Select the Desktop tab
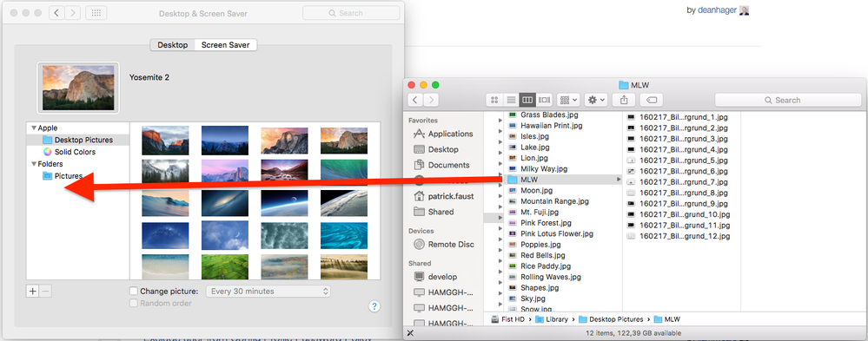Screen dimensions: 868x341 tap(173, 45)
